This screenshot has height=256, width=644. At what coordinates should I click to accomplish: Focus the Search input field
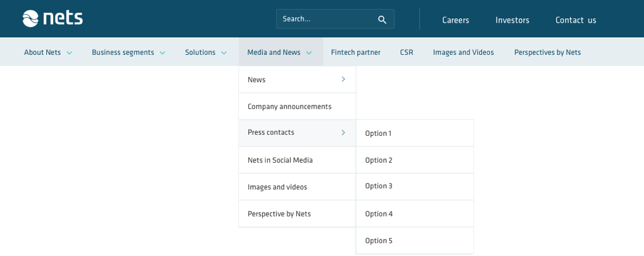click(335, 19)
